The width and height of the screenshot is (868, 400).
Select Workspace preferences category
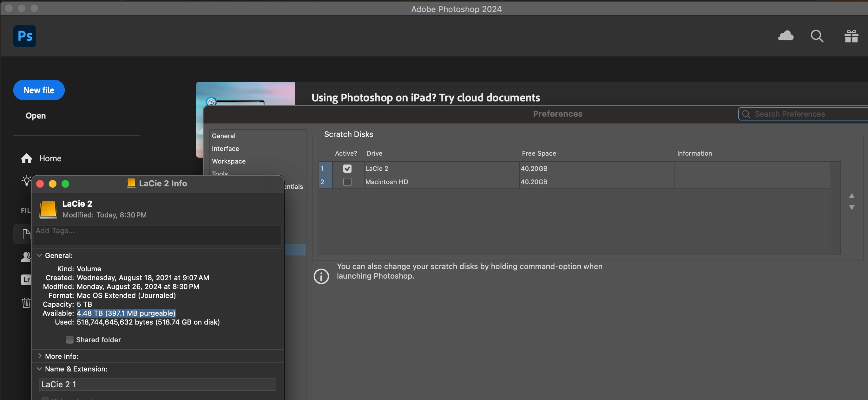228,161
